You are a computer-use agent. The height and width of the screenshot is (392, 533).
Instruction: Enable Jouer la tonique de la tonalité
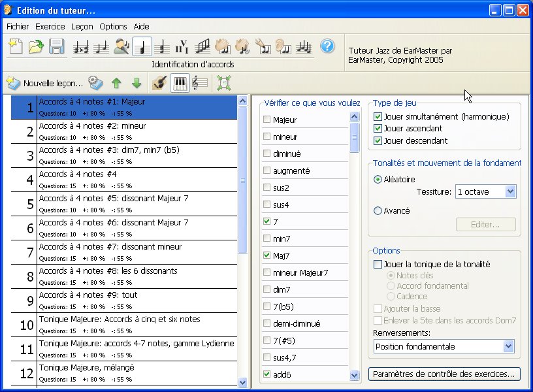[378, 265]
